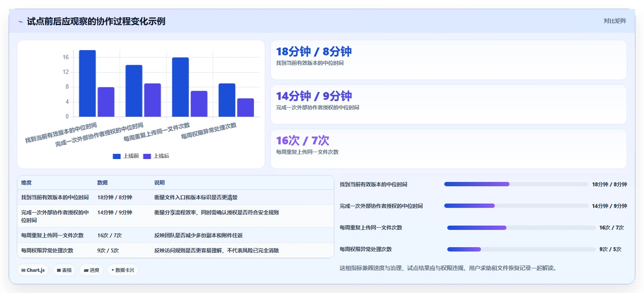
Task: Toggle the 上线前 legend swatch
Action: point(116,156)
